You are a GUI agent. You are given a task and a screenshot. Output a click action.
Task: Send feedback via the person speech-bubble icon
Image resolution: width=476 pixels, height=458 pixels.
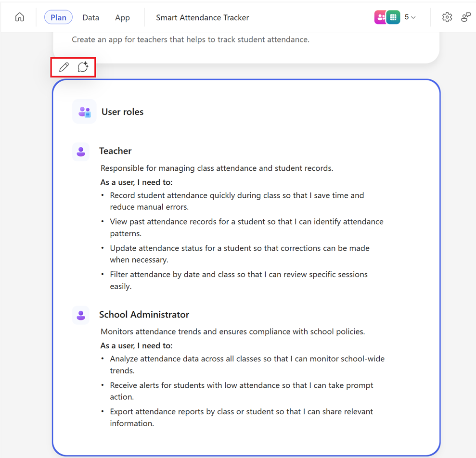click(465, 17)
